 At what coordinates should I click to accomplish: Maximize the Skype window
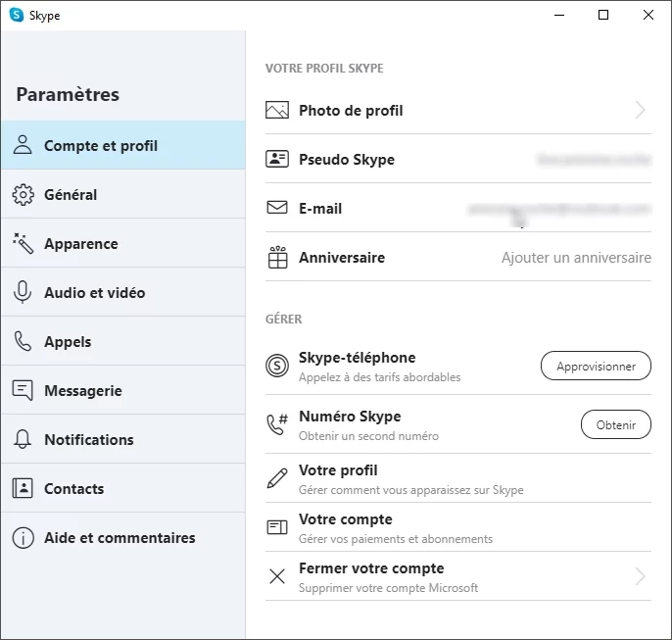603,15
